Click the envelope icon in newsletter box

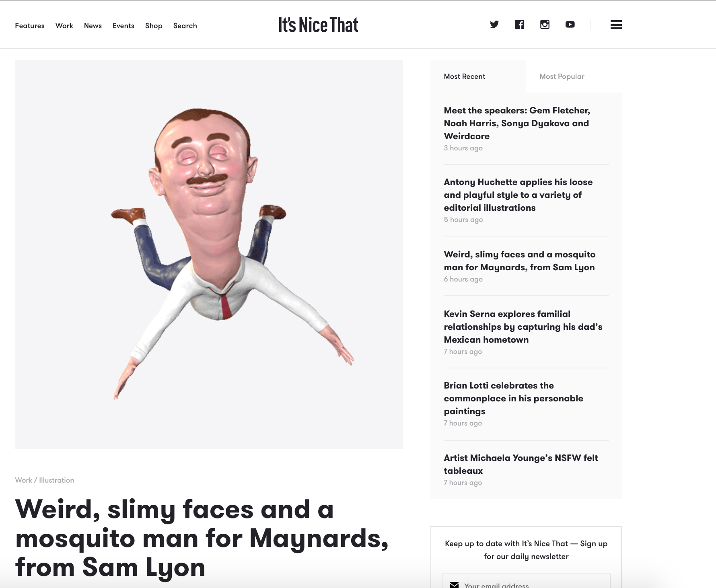454,585
